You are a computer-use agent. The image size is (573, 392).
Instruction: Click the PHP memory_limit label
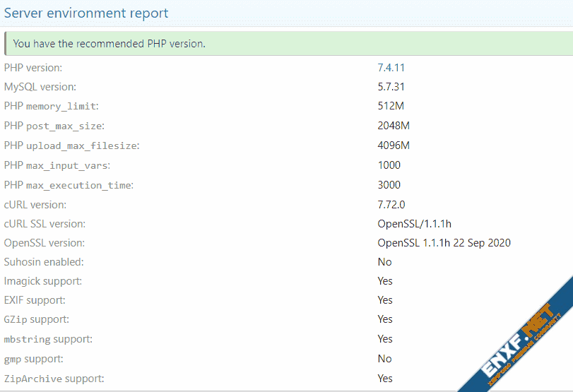coord(51,106)
